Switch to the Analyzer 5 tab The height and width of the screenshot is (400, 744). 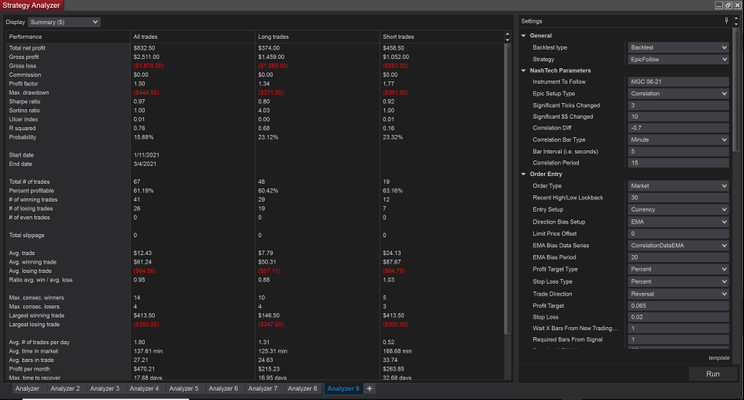pos(183,388)
